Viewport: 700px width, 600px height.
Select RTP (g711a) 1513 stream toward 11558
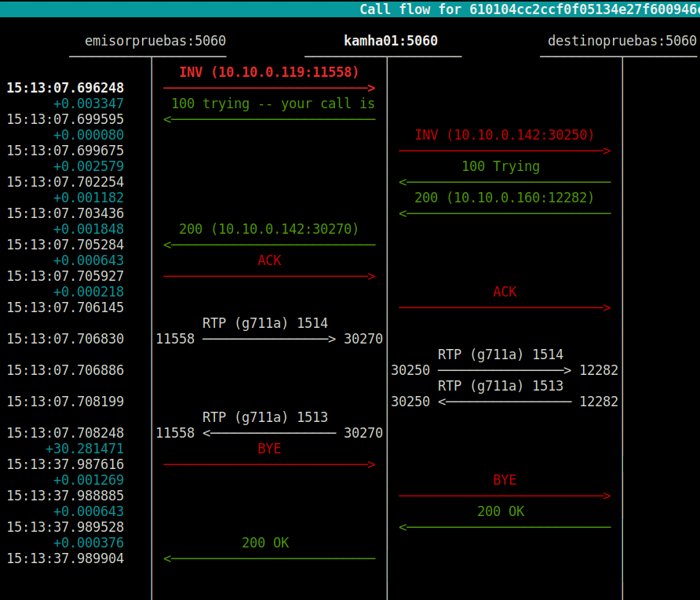[x=265, y=417]
